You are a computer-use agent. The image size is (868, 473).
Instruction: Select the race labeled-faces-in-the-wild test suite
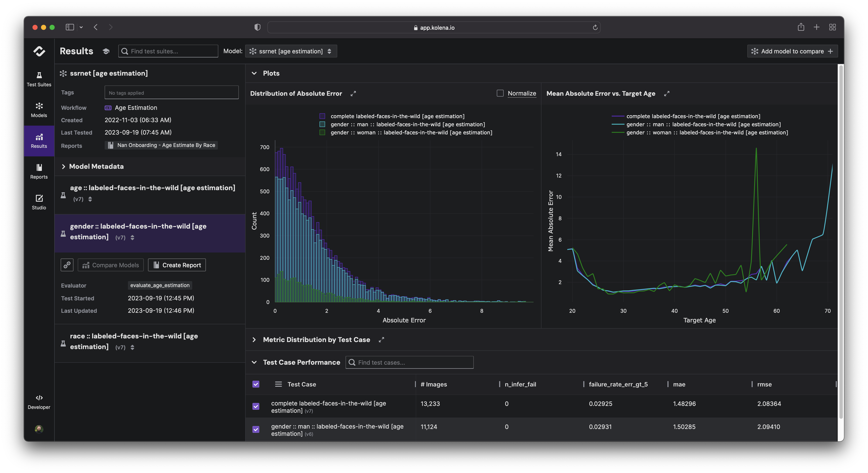click(x=134, y=341)
